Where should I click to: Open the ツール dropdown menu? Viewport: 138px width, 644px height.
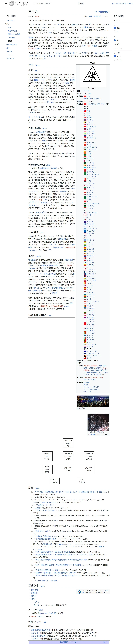pyautogui.click(x=106, y=17)
